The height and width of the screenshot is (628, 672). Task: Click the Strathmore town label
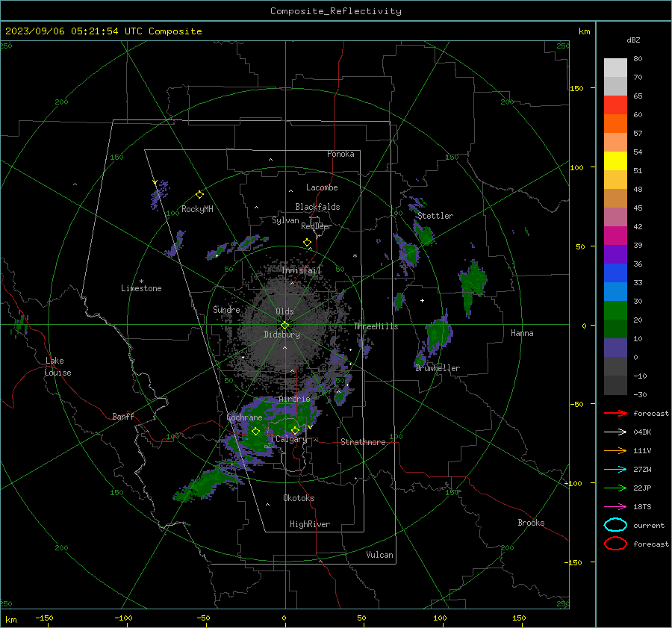click(x=363, y=442)
